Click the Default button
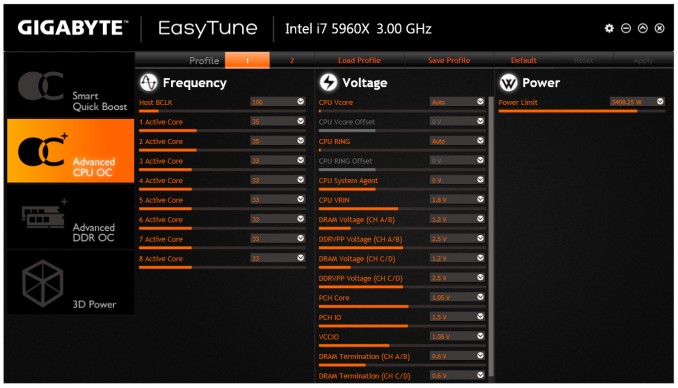678x388 pixels. tap(524, 60)
